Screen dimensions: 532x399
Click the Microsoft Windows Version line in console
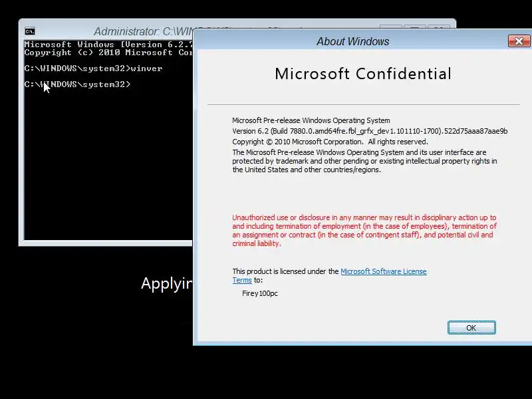pos(108,45)
